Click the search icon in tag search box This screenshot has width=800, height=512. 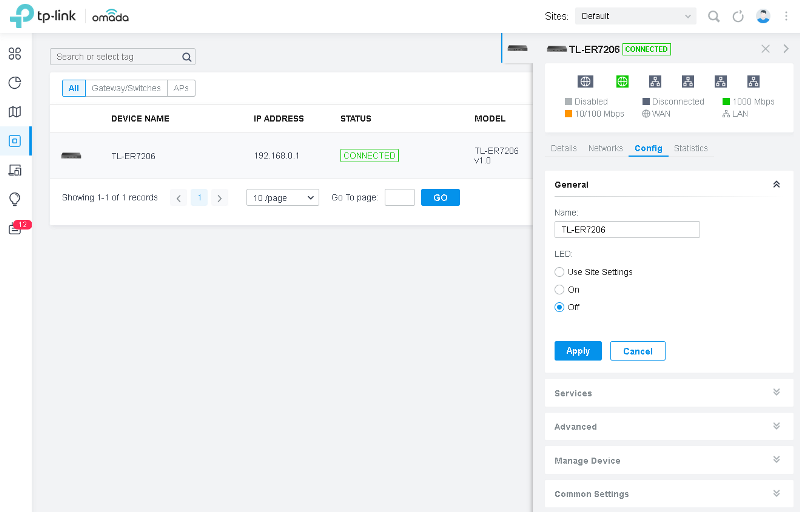tap(187, 57)
